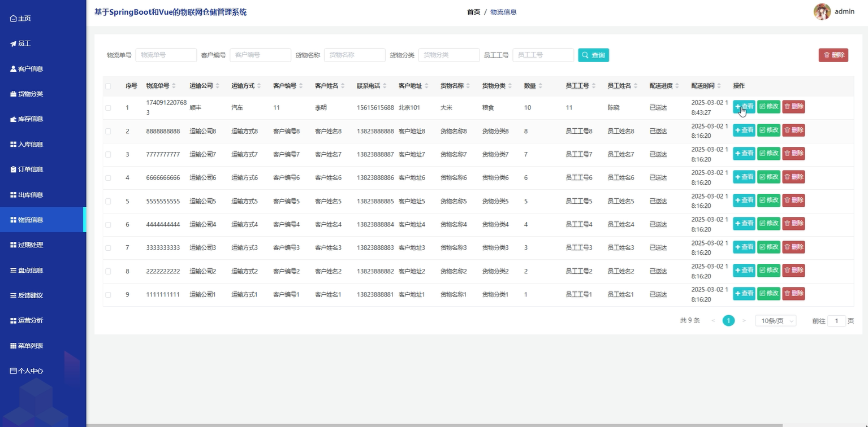The image size is (868, 427).
Task: Sort by 运输公司 column arrows
Action: click(x=218, y=86)
